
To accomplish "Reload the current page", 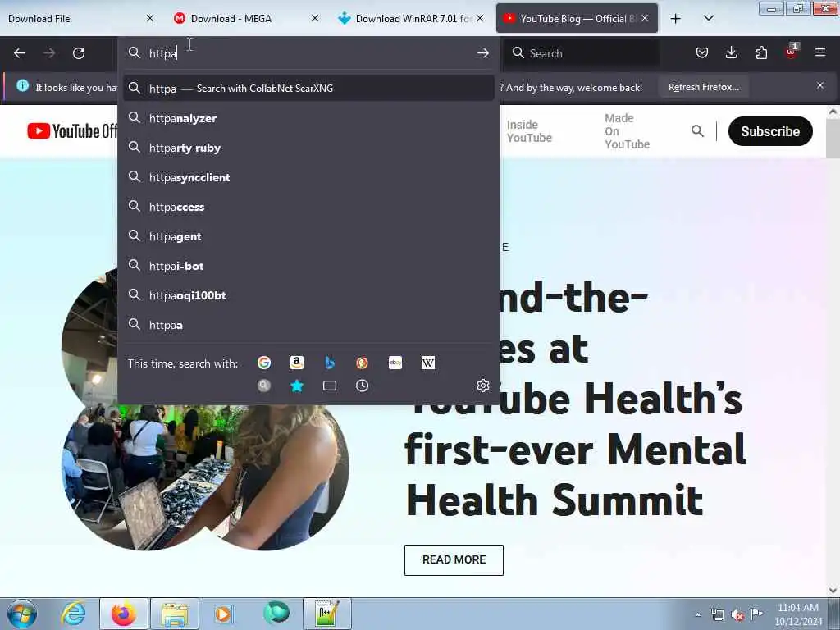I will pyautogui.click(x=79, y=53).
